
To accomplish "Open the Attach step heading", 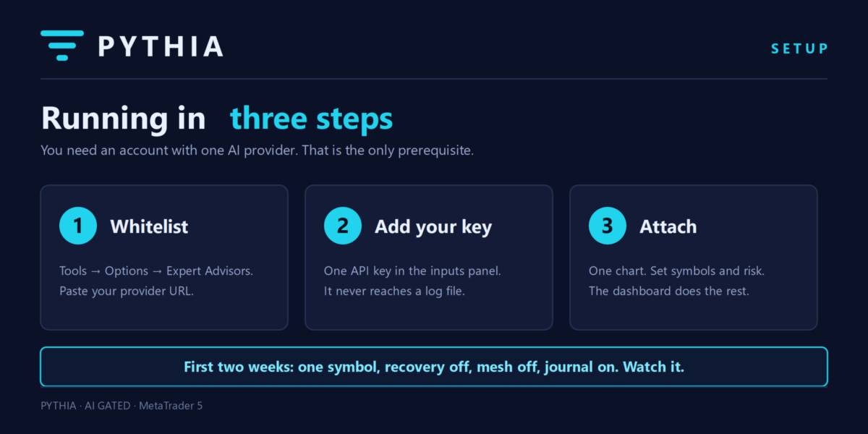I will point(668,226).
